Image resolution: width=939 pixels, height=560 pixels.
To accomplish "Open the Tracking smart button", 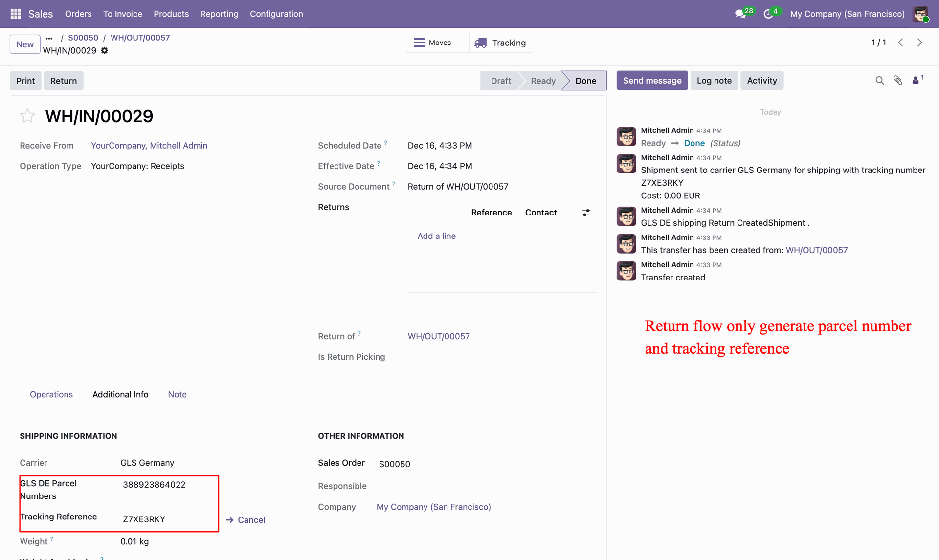I will [x=501, y=43].
